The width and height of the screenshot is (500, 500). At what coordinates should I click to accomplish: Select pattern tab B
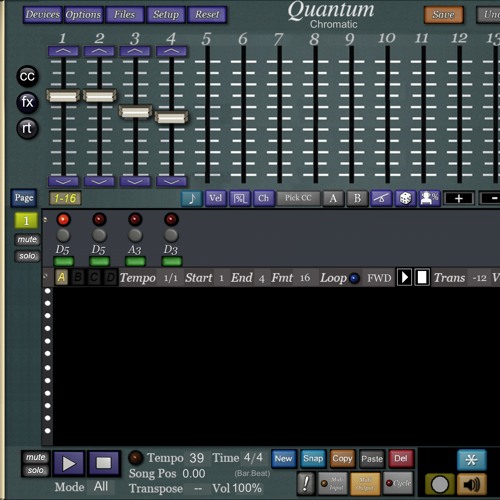[78, 277]
